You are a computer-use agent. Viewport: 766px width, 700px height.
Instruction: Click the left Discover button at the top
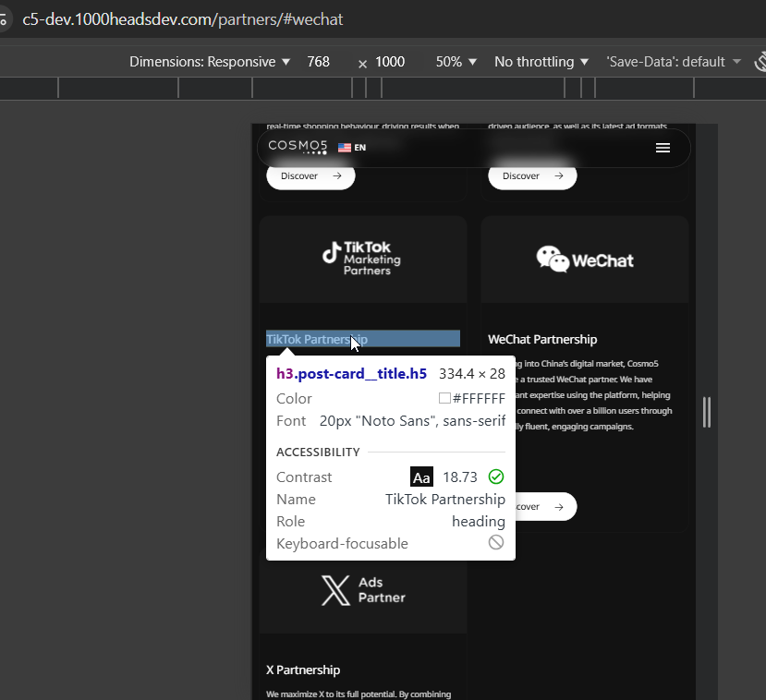[310, 175]
